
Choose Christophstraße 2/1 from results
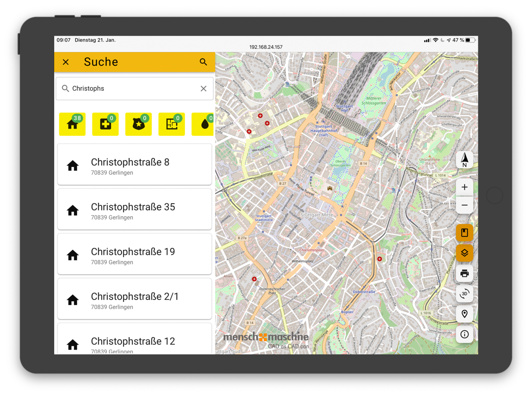click(x=134, y=299)
